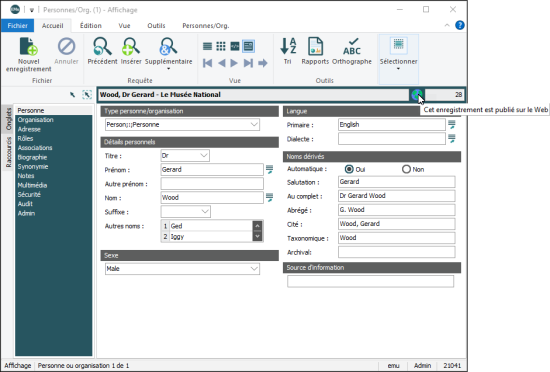The image size is (550, 372).
Task: Create a new record with Nouvel enregistrement
Action: [x=28, y=54]
